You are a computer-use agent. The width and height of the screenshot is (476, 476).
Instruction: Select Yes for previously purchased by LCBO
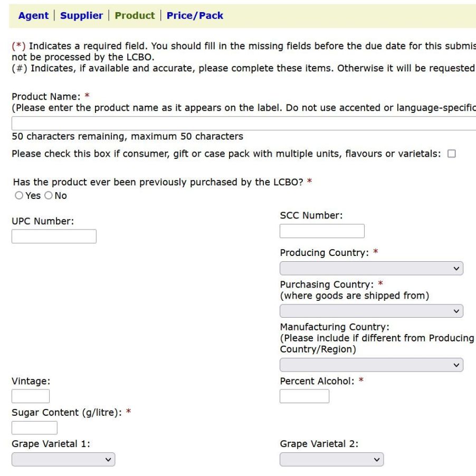tap(17, 196)
